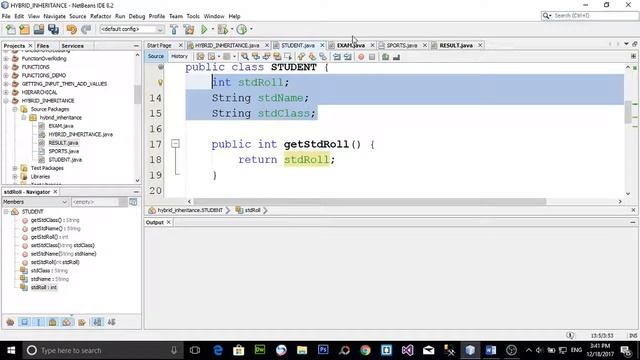The height and width of the screenshot is (360, 640).
Task: Toggle Show Inner Classes filter in Navigator
Action: coord(67,322)
